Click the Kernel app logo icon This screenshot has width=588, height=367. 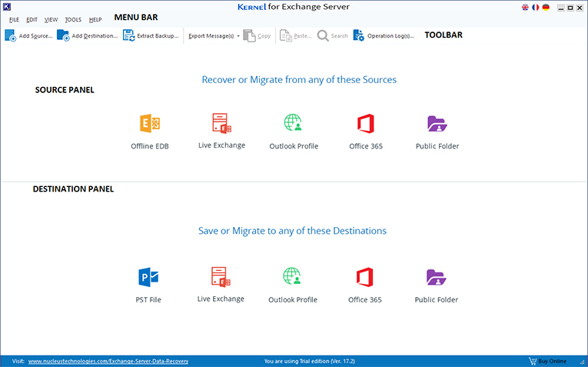click(x=7, y=7)
